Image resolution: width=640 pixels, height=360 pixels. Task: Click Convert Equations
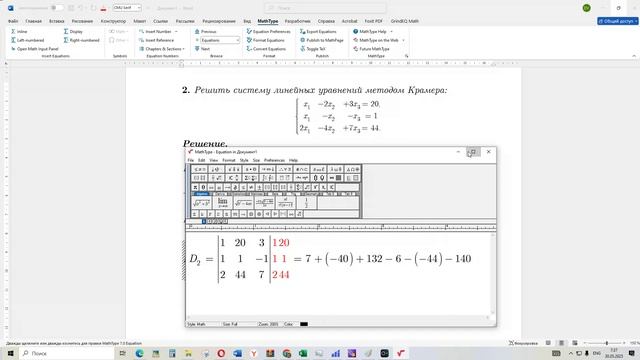[266, 49]
